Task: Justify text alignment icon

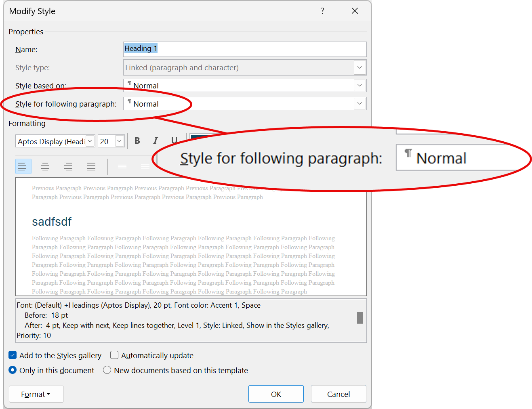Action: coord(91,166)
